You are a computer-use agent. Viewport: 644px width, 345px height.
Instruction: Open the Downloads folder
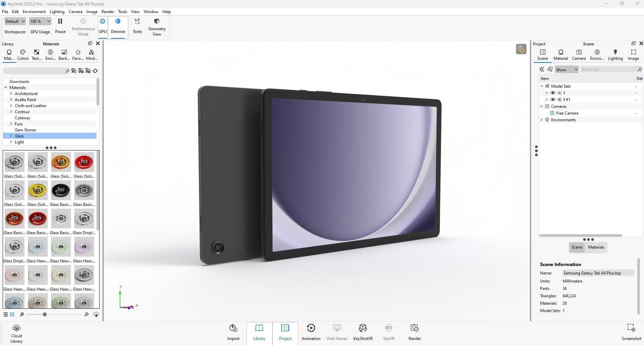pos(19,82)
